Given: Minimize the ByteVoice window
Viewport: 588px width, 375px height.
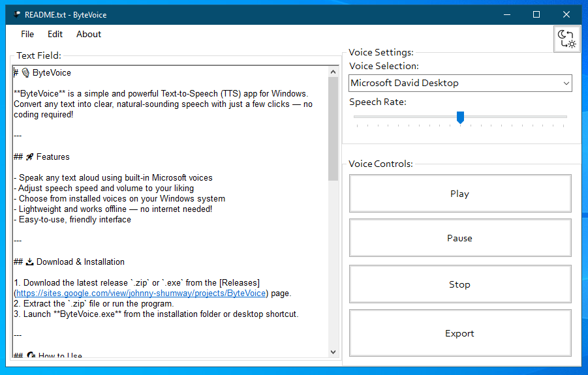Looking at the screenshot, I should click(507, 14).
